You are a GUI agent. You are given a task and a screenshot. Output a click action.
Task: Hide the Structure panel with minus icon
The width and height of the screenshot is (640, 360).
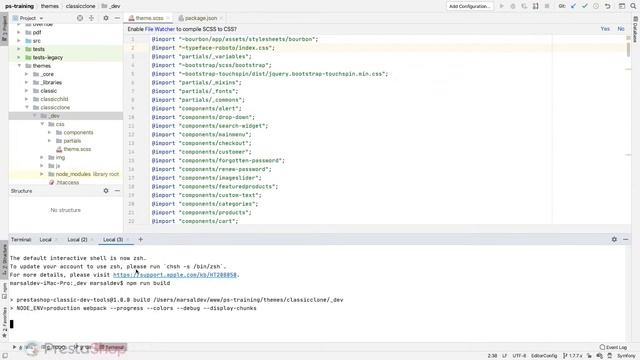117,191
